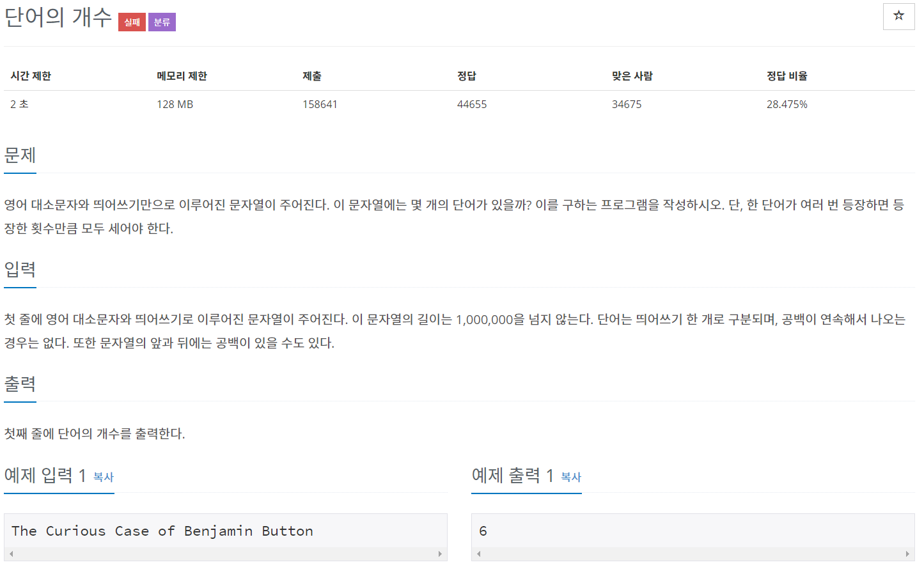Click the 시간 제한 column header

31,76
